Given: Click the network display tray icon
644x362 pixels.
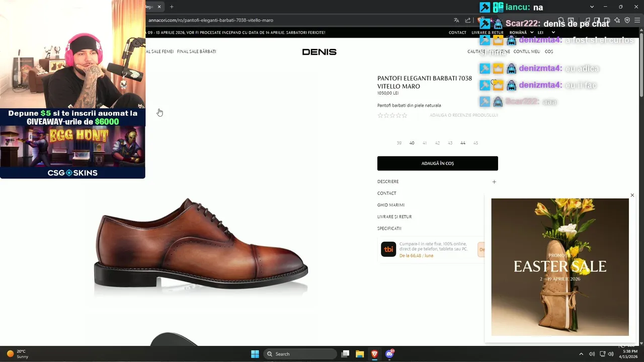Looking at the screenshot, I should click(602, 354).
